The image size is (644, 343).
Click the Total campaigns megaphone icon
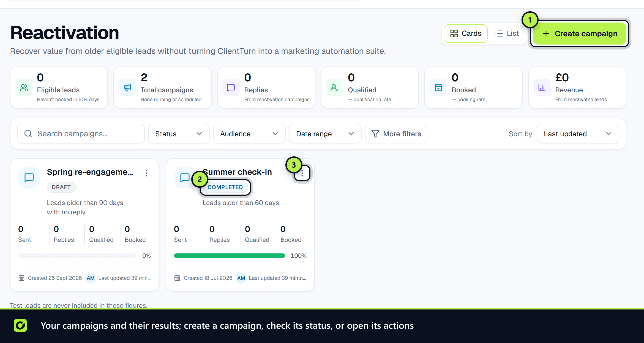(x=127, y=88)
